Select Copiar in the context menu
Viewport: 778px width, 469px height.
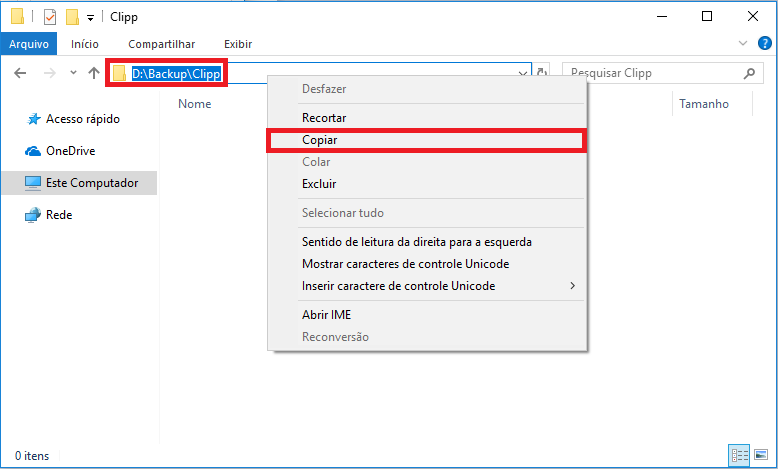pyautogui.click(x=426, y=140)
